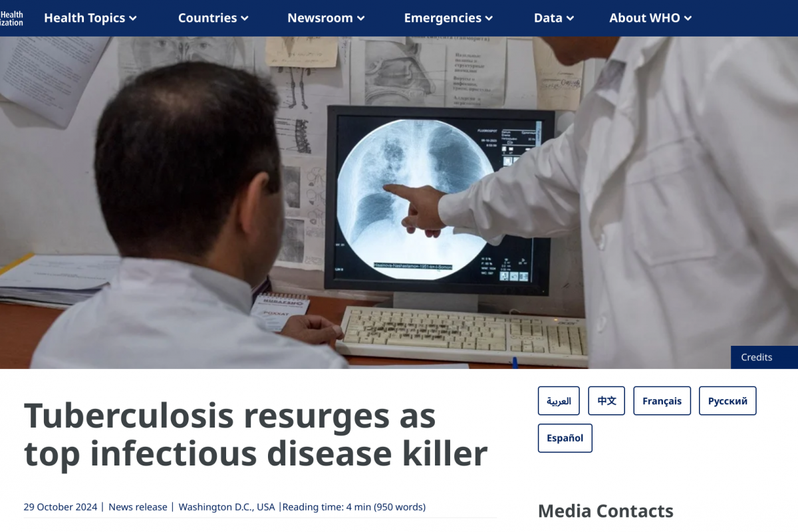This screenshot has width=798, height=532.
Task: Click the Washington D.C., USA location text
Action: pos(227,507)
